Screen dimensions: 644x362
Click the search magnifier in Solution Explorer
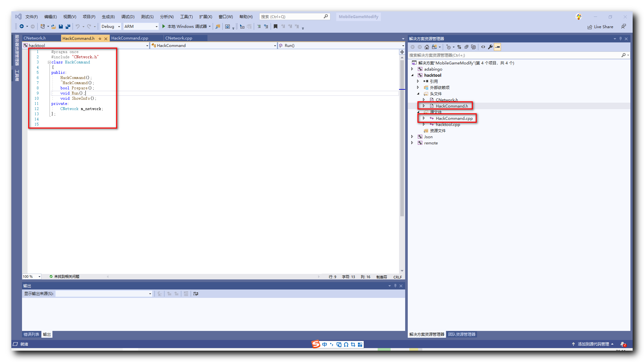click(x=623, y=55)
